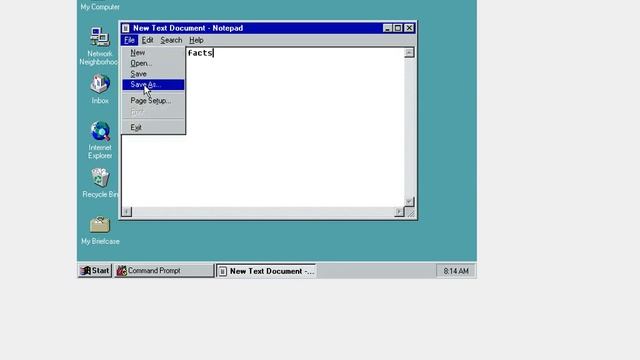The width and height of the screenshot is (640, 360).
Task: Select the My Computer desktop label
Action: [x=100, y=7]
